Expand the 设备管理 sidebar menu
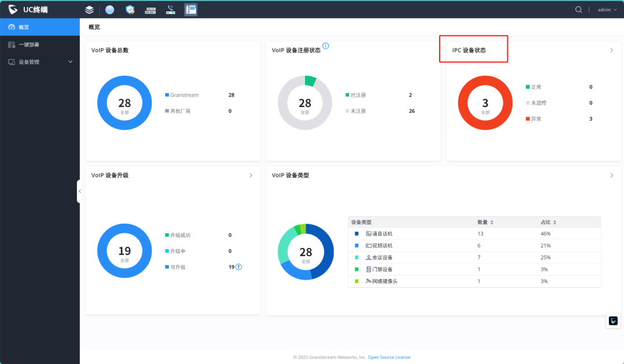Viewport: 624px width, 364px height. tap(40, 62)
